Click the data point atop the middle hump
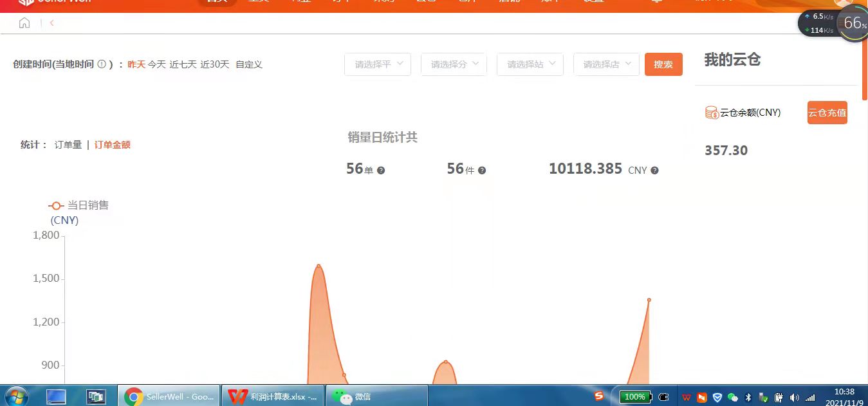This screenshot has width=868, height=406. pos(446,362)
